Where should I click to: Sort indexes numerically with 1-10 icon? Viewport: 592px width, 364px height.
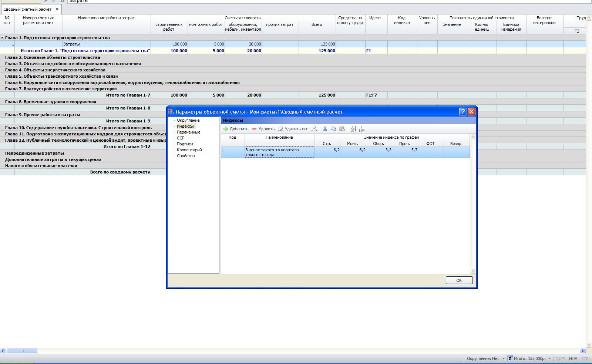(361, 129)
